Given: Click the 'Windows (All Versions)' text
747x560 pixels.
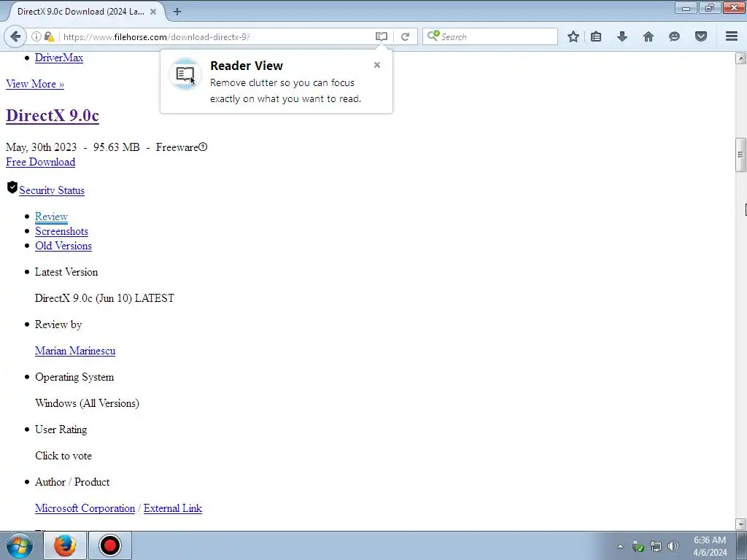Looking at the screenshot, I should [88, 403].
